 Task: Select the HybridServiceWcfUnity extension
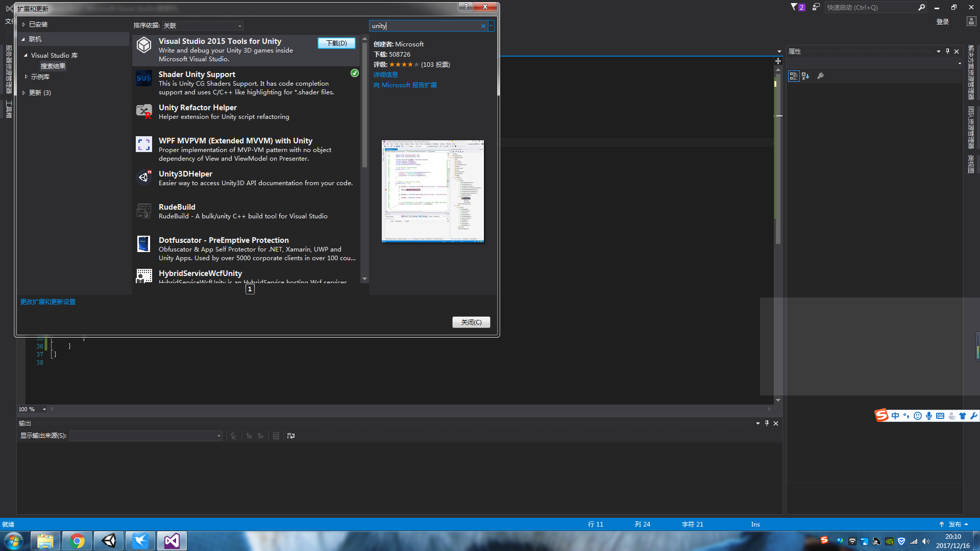click(246, 276)
